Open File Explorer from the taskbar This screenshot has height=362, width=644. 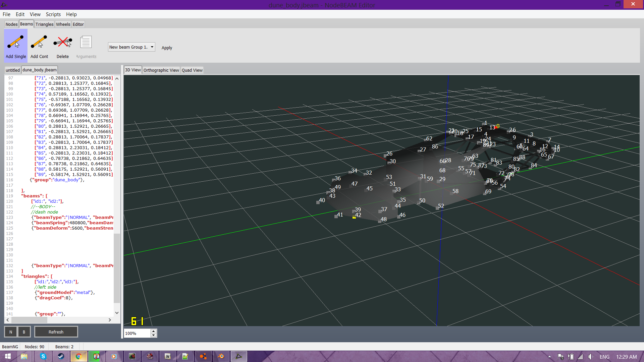click(24, 356)
